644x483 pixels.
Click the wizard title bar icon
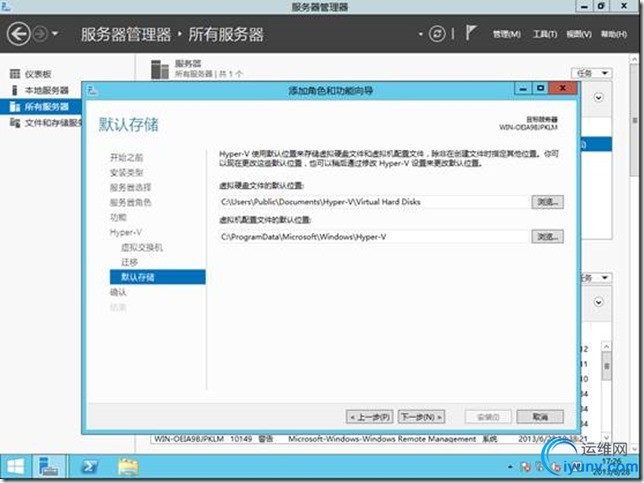coord(92,90)
